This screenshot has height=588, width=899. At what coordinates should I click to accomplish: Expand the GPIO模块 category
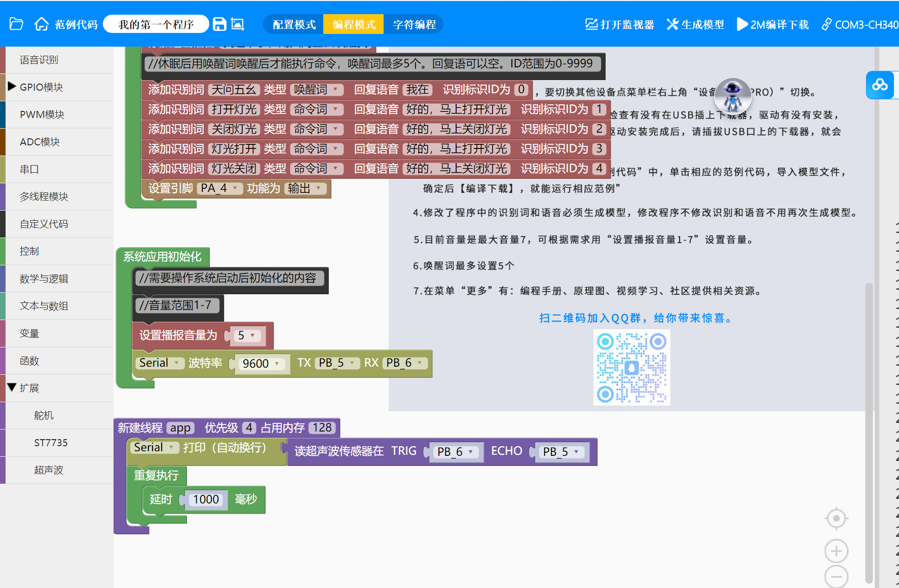pos(42,87)
